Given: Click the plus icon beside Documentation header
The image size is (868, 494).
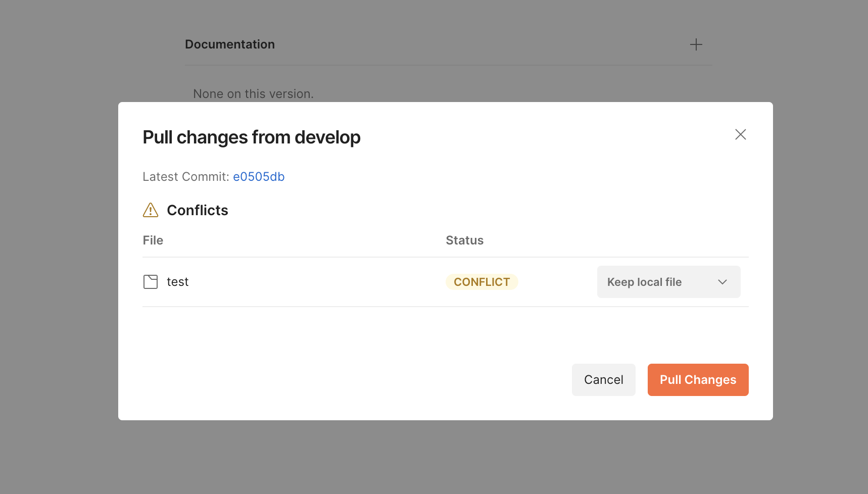Looking at the screenshot, I should [696, 44].
